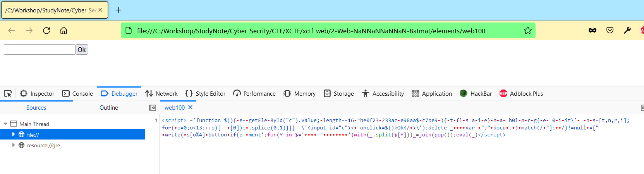Image resolution: width=644 pixels, height=174 pixels.
Task: Reload the current page
Action: 46,31
